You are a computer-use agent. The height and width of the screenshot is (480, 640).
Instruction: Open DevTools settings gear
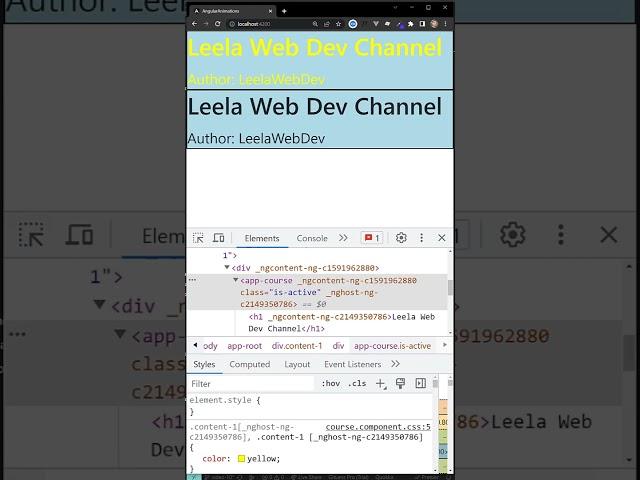(401, 238)
